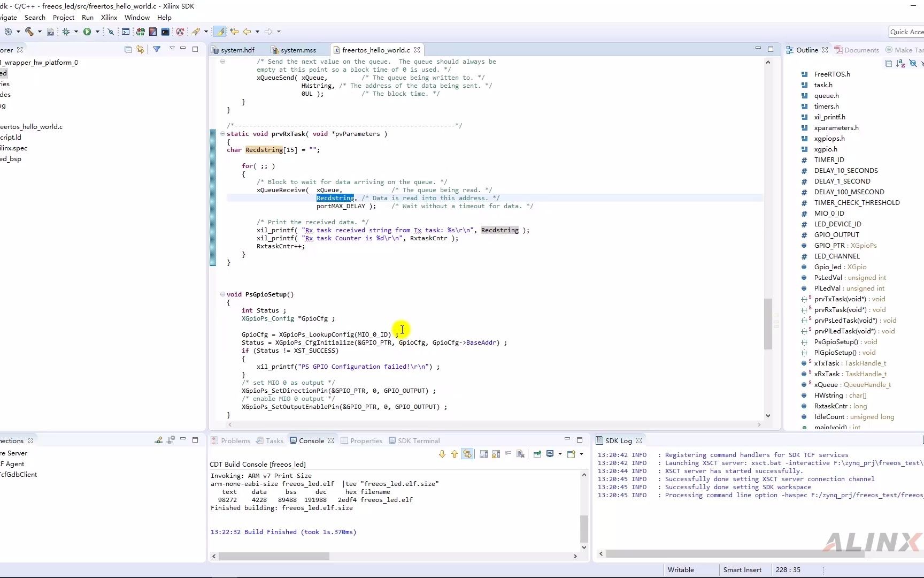The width and height of the screenshot is (924, 578).
Task: Open the Run button dropdown arrow
Action: (x=98, y=32)
